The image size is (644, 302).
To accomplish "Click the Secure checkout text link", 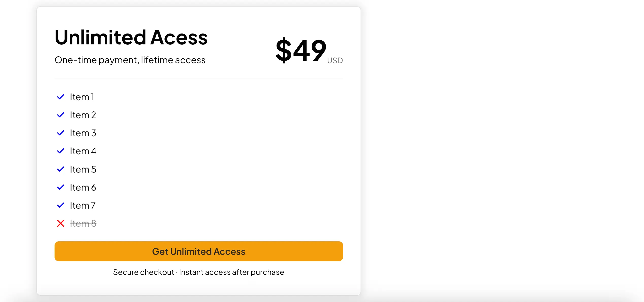I will pos(144,272).
